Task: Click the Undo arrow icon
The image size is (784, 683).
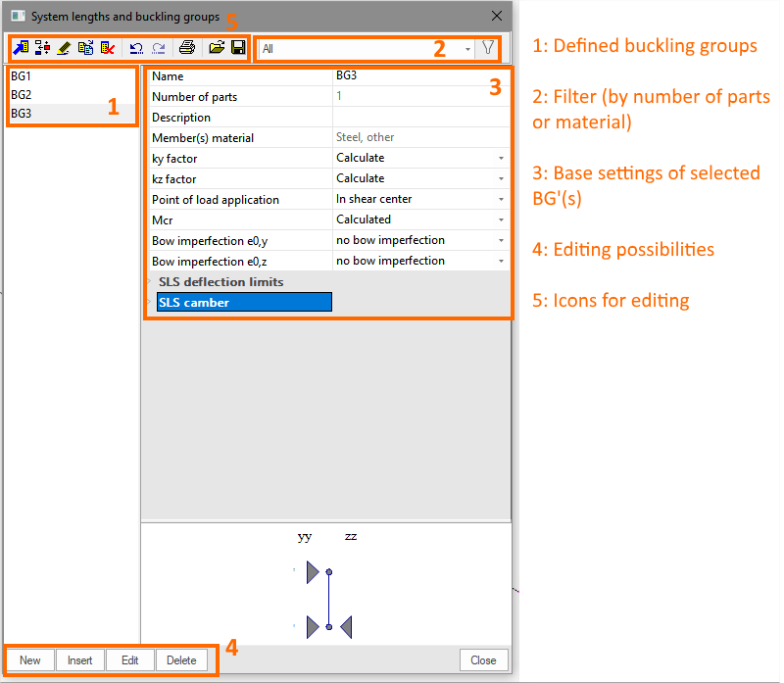Action: pos(137,47)
